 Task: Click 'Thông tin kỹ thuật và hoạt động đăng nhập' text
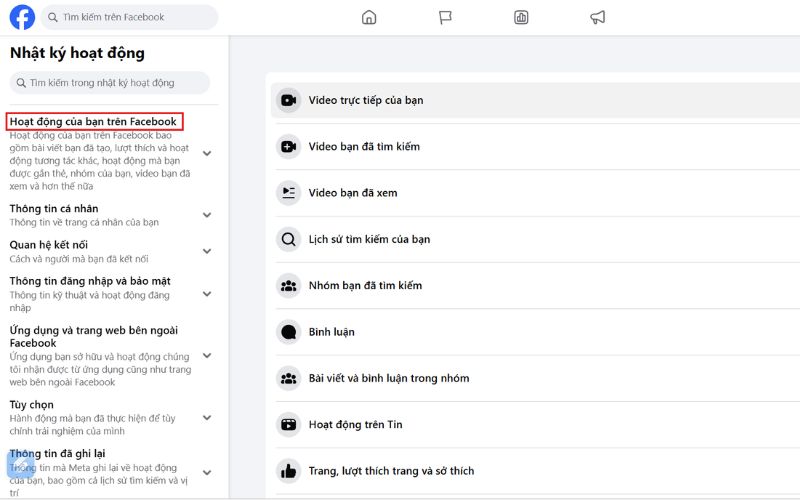point(89,302)
